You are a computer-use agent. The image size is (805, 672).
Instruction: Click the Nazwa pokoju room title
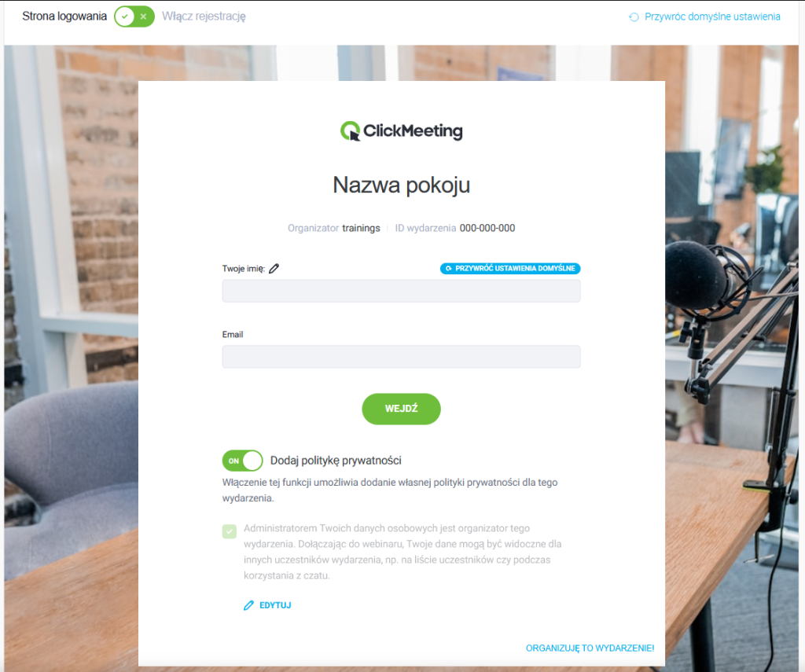(402, 185)
